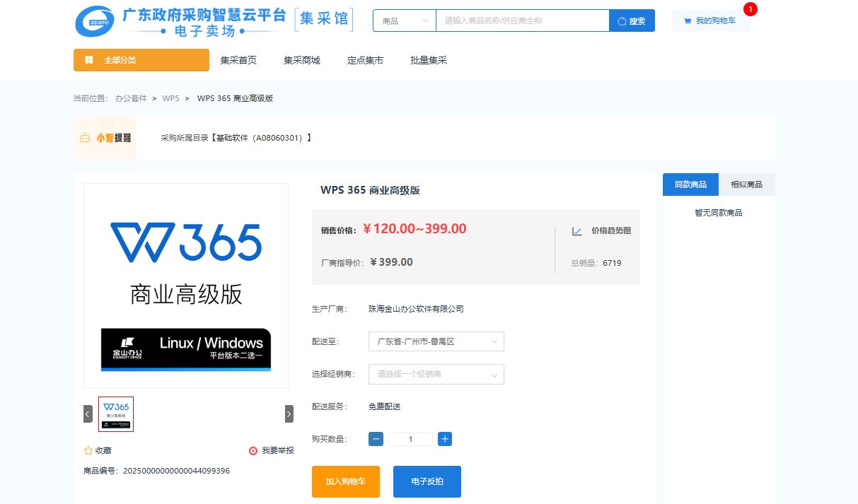Open the 全部分类 category menu

tap(141, 60)
